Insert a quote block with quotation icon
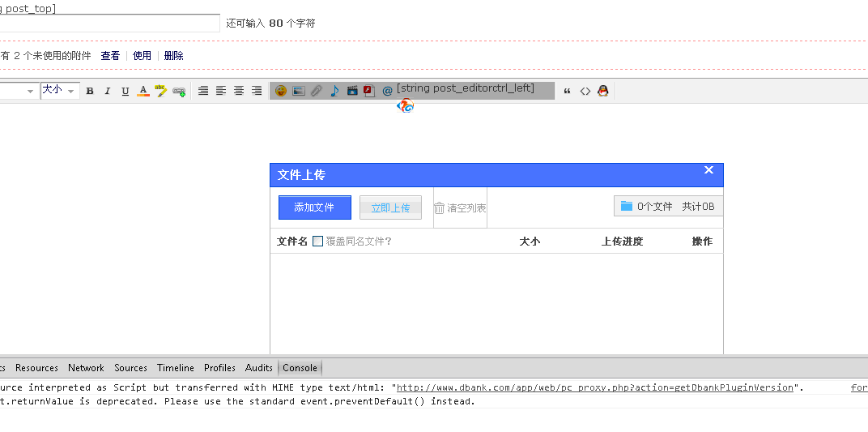 [x=567, y=92]
